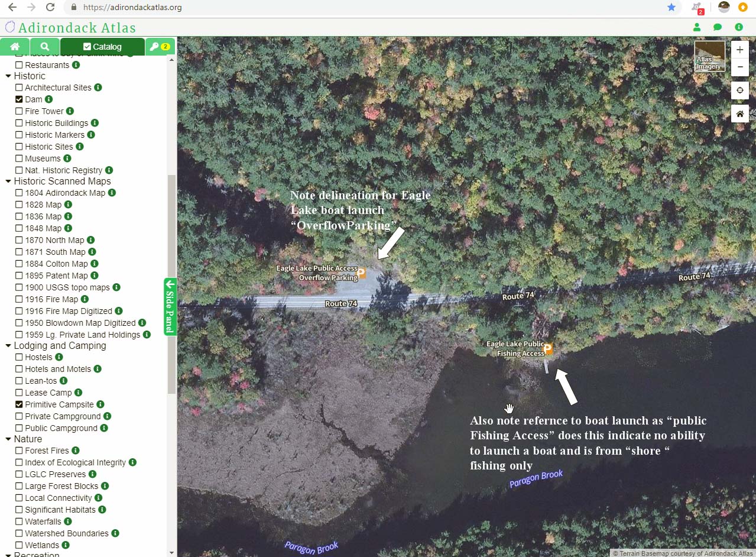Click the locate me crosshair button
Image resolution: width=756 pixels, height=557 pixels.
[739, 90]
